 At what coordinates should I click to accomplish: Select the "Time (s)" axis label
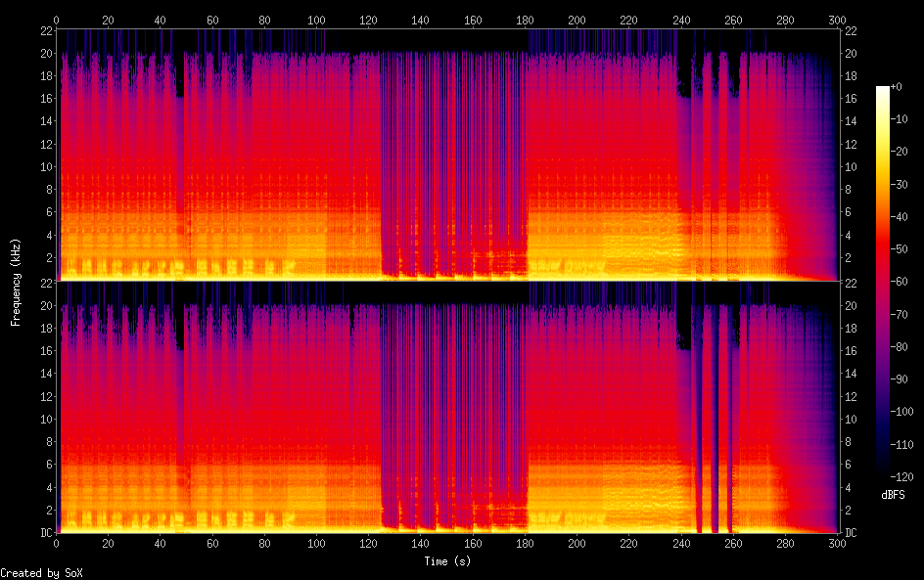(447, 561)
